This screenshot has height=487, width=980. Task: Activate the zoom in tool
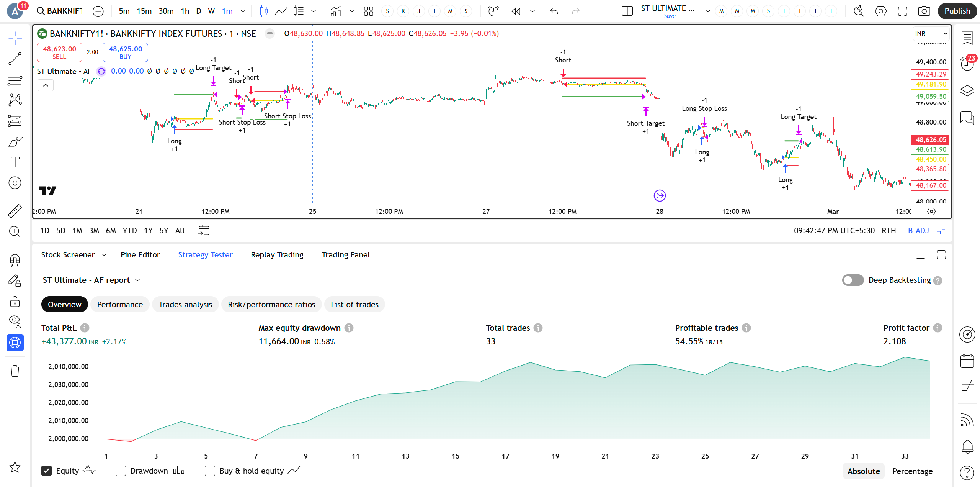15,231
